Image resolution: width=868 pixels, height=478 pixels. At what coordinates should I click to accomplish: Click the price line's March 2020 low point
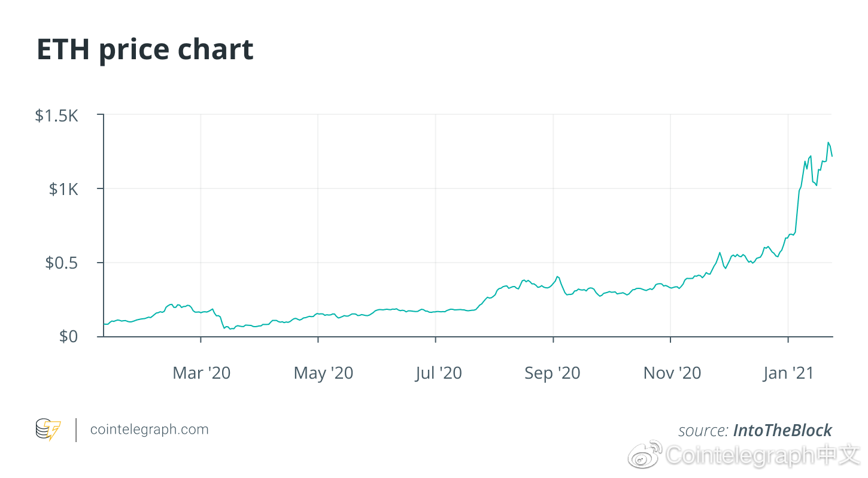point(230,329)
